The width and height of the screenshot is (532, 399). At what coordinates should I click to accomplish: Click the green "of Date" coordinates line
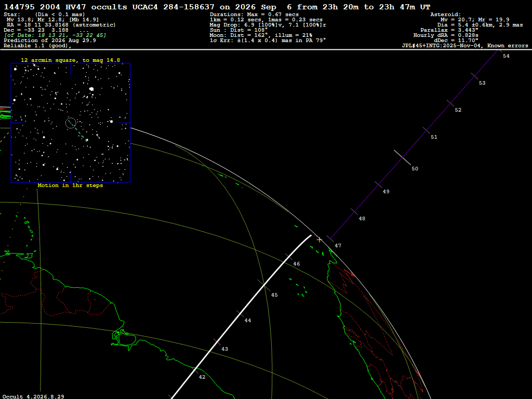[55, 35]
